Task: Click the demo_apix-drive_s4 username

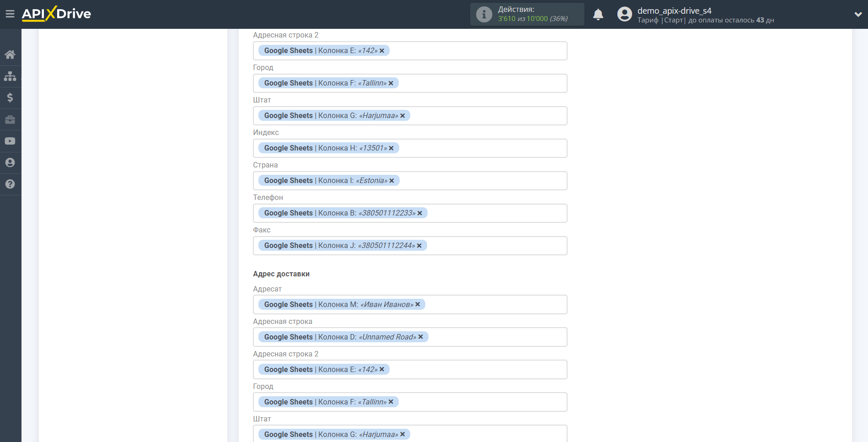Action: (x=674, y=11)
